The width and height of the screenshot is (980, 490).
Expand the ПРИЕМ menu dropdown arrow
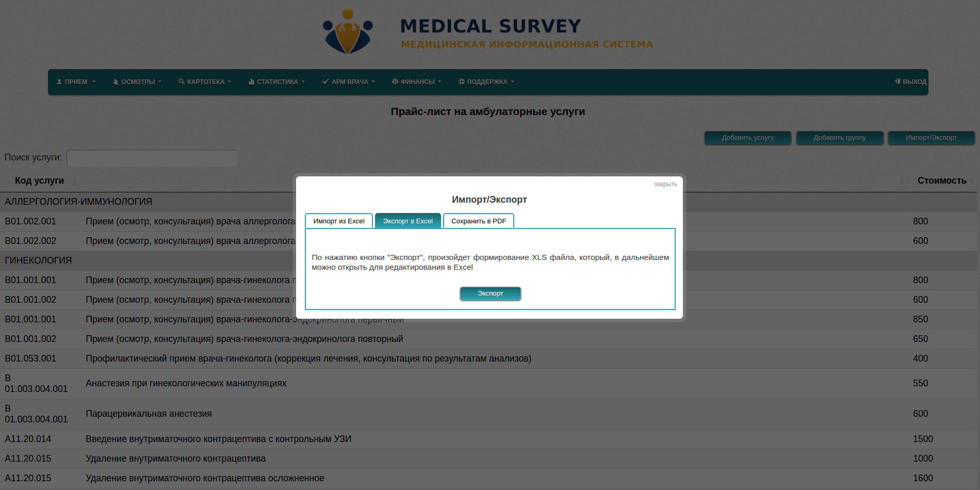94,81
